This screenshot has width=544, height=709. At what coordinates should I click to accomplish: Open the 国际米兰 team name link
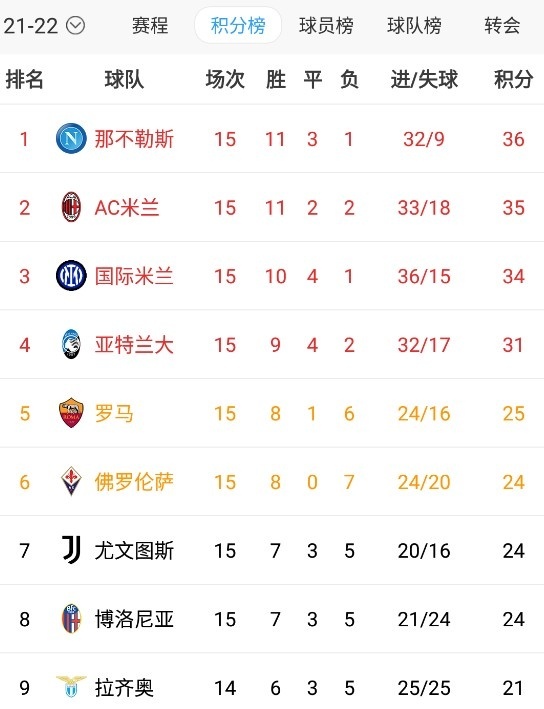coord(134,276)
